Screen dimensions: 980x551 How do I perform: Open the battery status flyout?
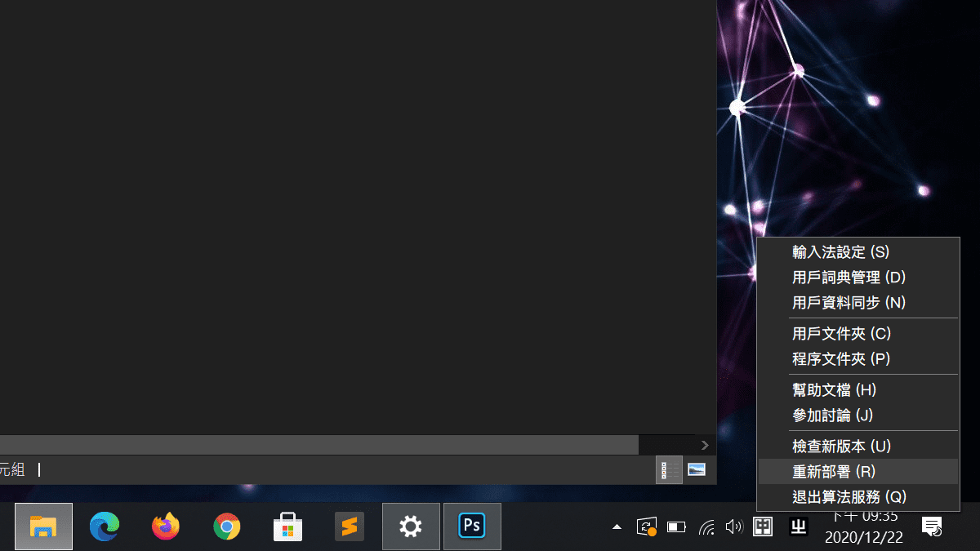click(676, 527)
